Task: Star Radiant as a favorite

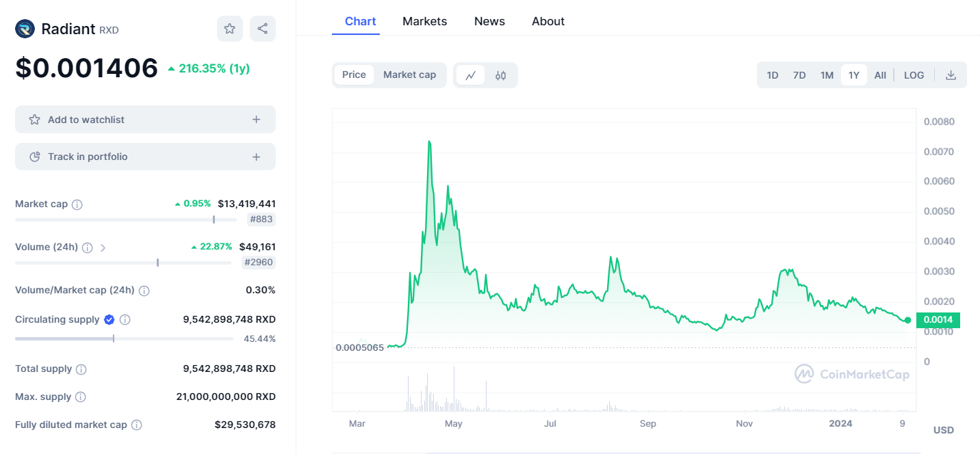Action: (230, 29)
